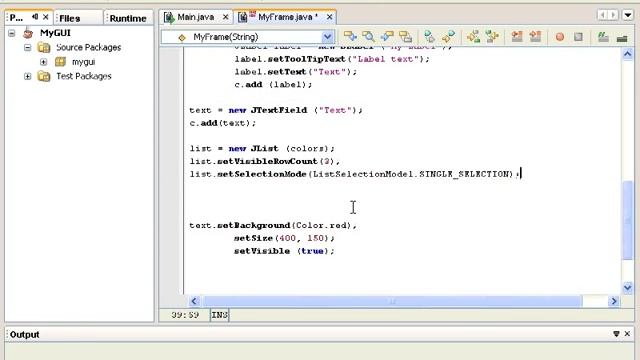Minimize Projects panel using the pin icon
Screen dimensions: 640x360
pyautogui.click(x=35, y=17)
